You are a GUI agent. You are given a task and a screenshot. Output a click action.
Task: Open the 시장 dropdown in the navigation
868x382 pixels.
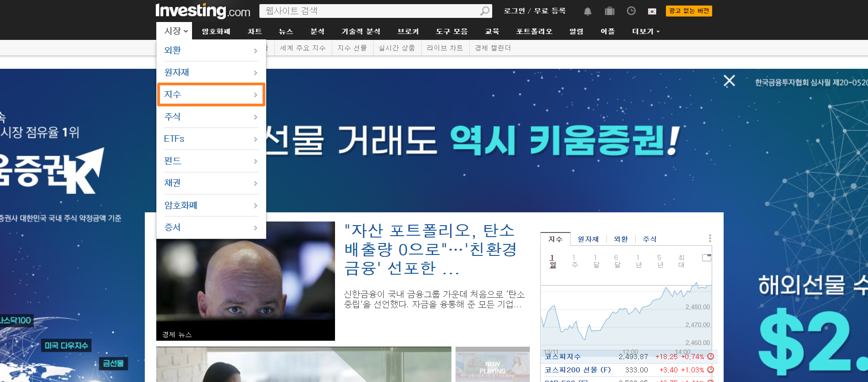point(174,31)
